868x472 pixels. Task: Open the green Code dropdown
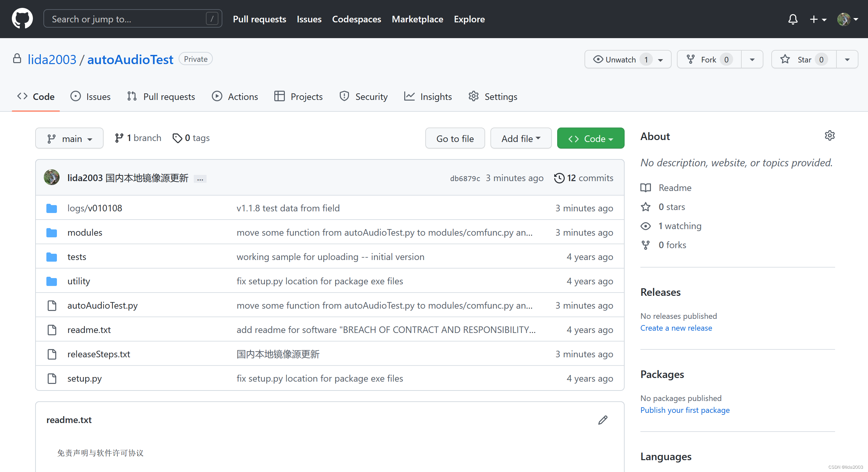[590, 138]
